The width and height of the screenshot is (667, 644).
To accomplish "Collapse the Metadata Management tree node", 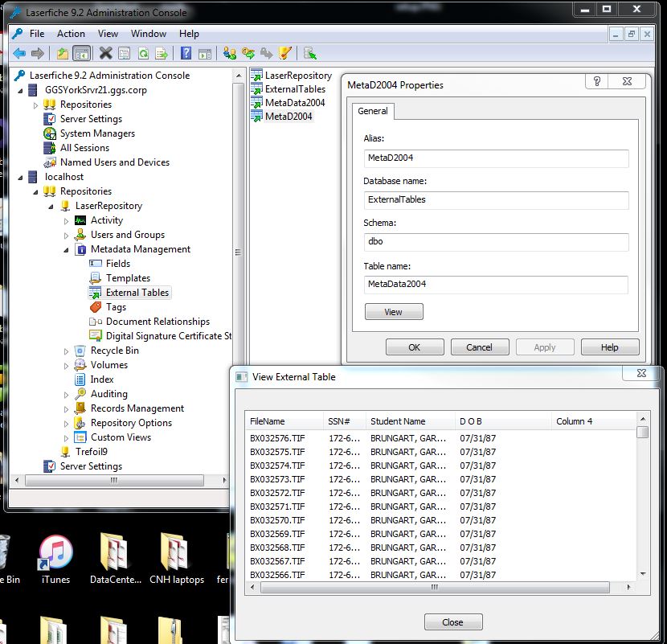I will click(67, 249).
